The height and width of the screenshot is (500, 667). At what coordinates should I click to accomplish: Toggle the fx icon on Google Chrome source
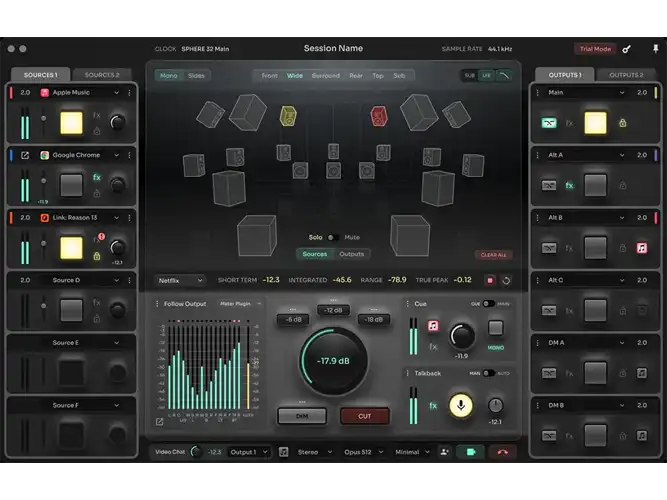pos(97,177)
